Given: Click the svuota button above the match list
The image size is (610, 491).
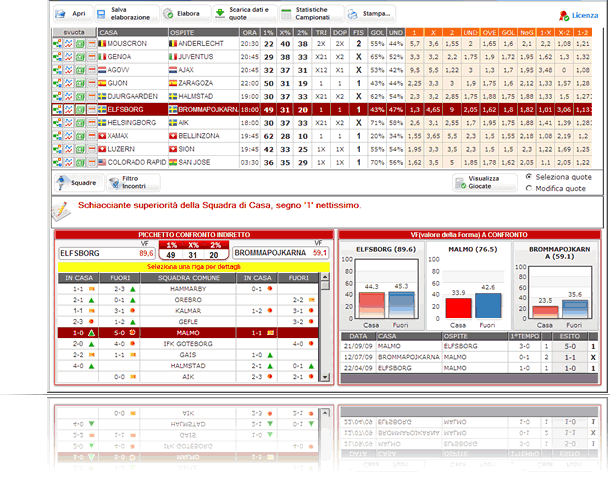Looking at the screenshot, I should pyautogui.click(x=74, y=32).
